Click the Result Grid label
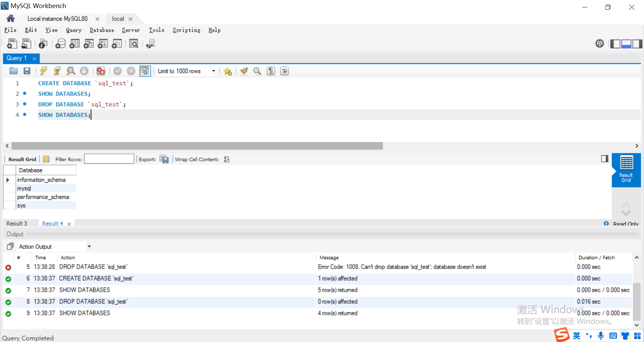The image size is (644, 342). click(x=22, y=159)
